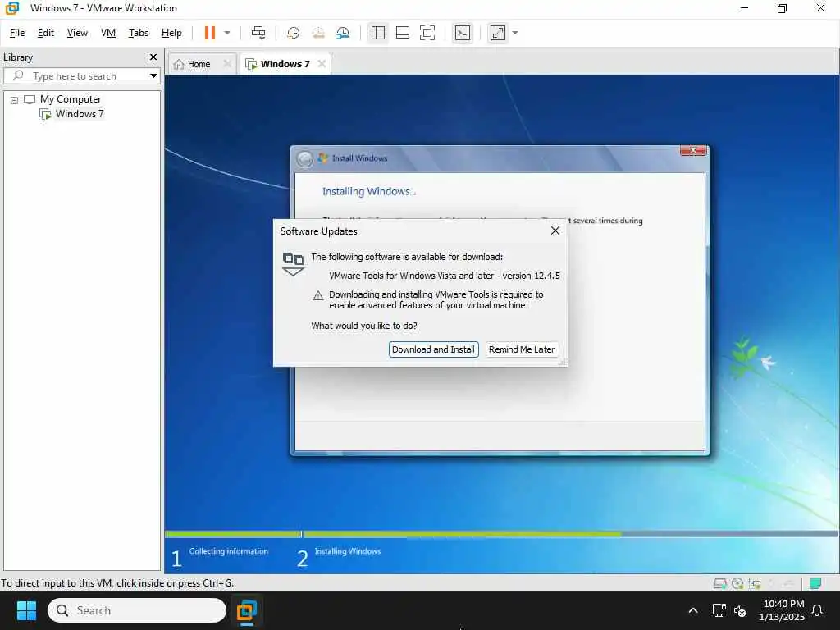This screenshot has height=630, width=840.
Task: Toggle the library sidebar view icon
Action: click(377, 33)
